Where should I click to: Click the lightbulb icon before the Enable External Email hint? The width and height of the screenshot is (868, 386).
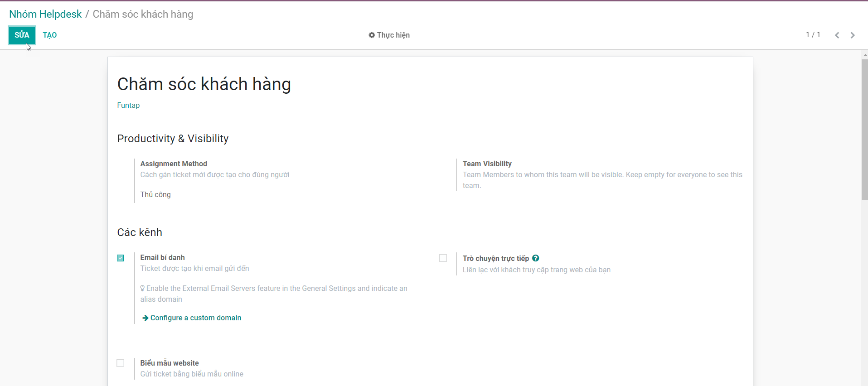point(142,289)
